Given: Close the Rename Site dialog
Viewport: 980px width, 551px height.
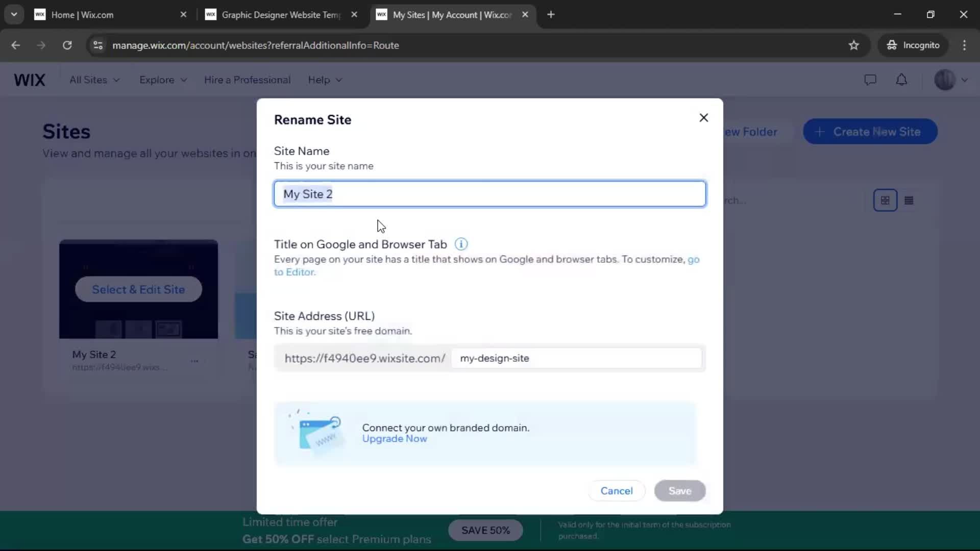Looking at the screenshot, I should [703, 118].
